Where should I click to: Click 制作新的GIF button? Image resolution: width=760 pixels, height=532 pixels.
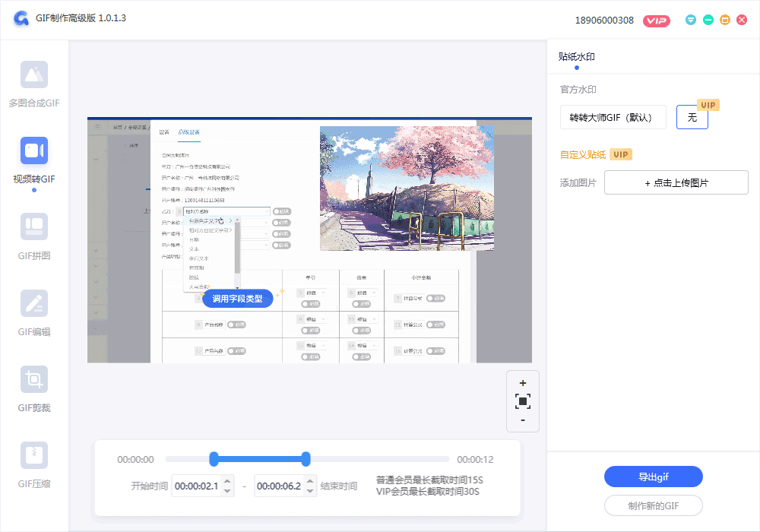pos(653,506)
